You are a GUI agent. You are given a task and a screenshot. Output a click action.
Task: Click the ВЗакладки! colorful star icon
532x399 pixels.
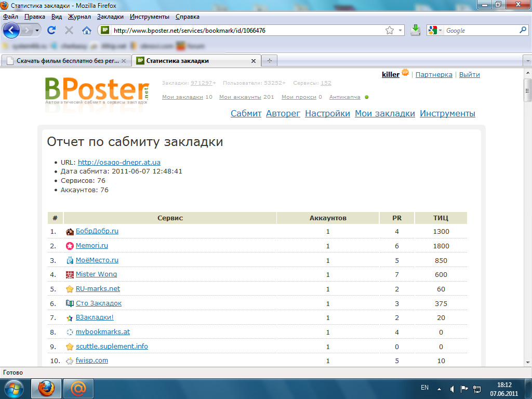coord(70,318)
